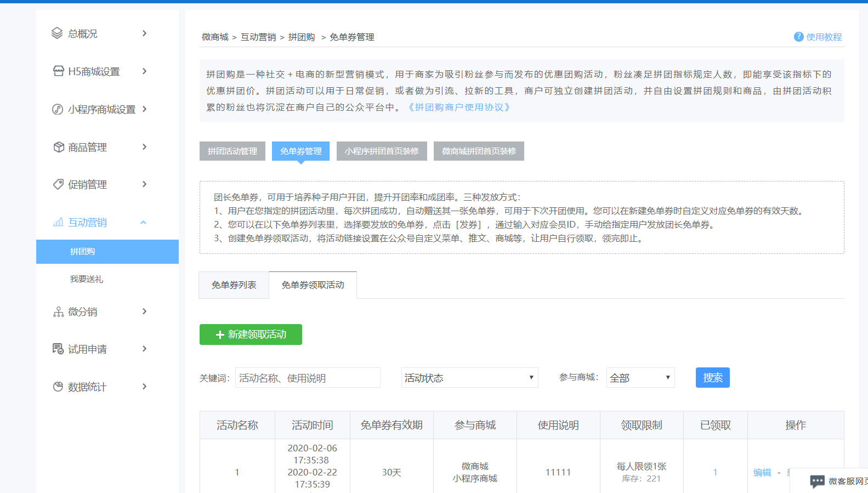Click the 操作 column header
The image size is (868, 493).
(796, 425)
